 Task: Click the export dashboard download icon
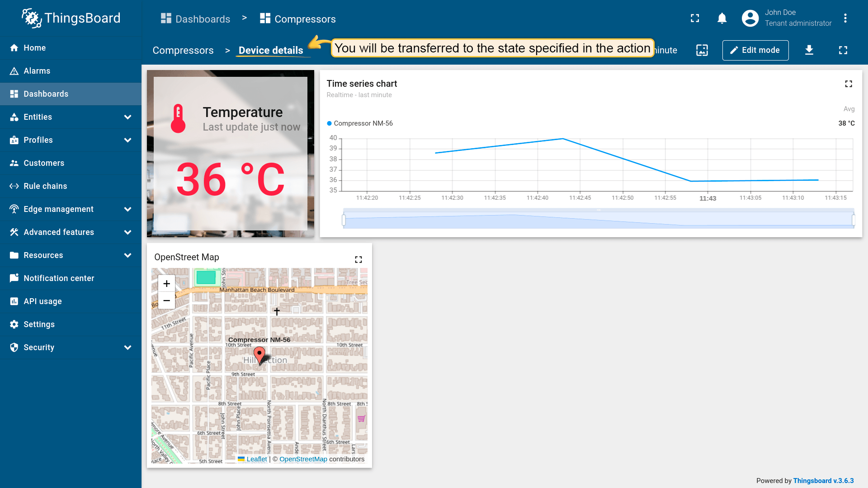(809, 50)
